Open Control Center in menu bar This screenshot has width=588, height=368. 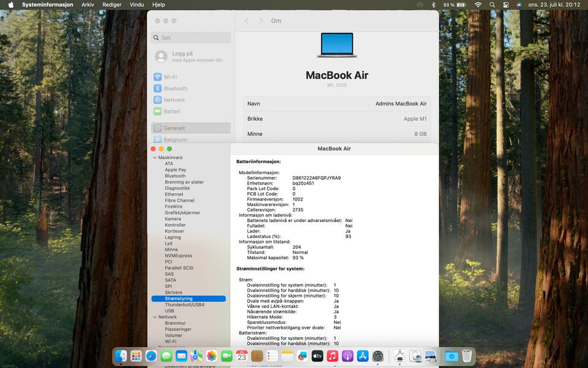506,5
